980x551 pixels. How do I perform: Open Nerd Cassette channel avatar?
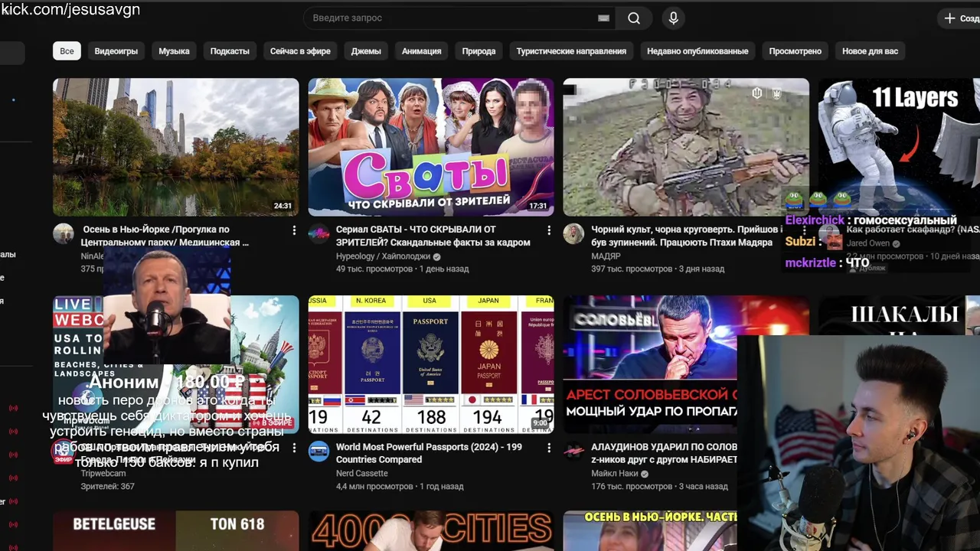pyautogui.click(x=318, y=452)
